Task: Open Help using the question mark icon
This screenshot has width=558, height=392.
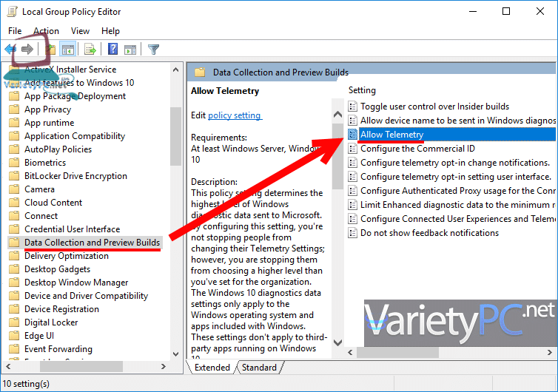Action: 112,50
